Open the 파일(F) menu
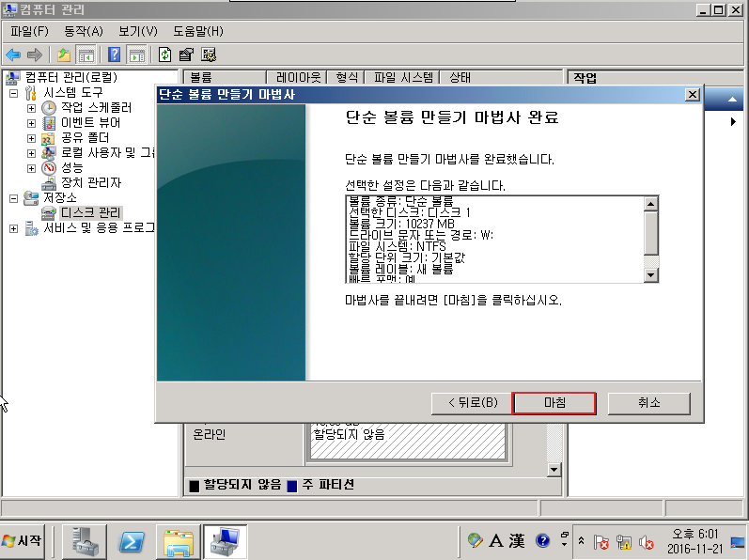This screenshot has height=560, width=749. [x=30, y=32]
